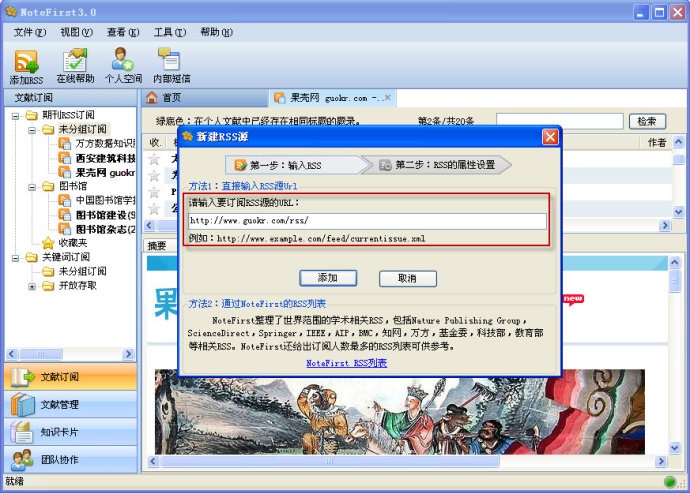Viewport: 690px width, 494px height.
Task: Click the 取消 button in dialog
Action: click(x=407, y=278)
